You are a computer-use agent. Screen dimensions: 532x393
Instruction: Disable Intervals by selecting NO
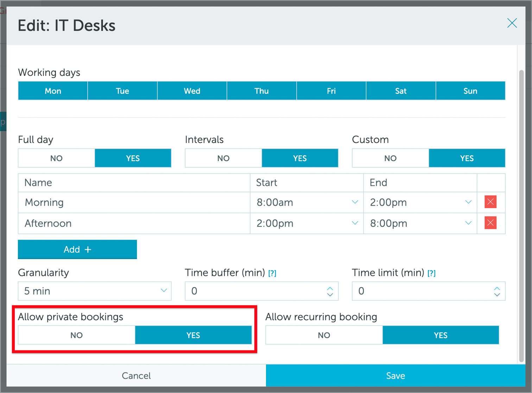point(223,158)
